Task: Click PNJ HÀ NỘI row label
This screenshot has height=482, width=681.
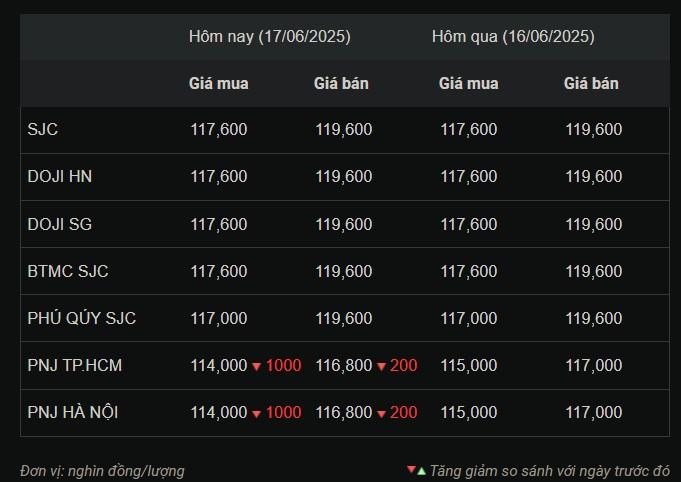Action: pyautogui.click(x=73, y=412)
